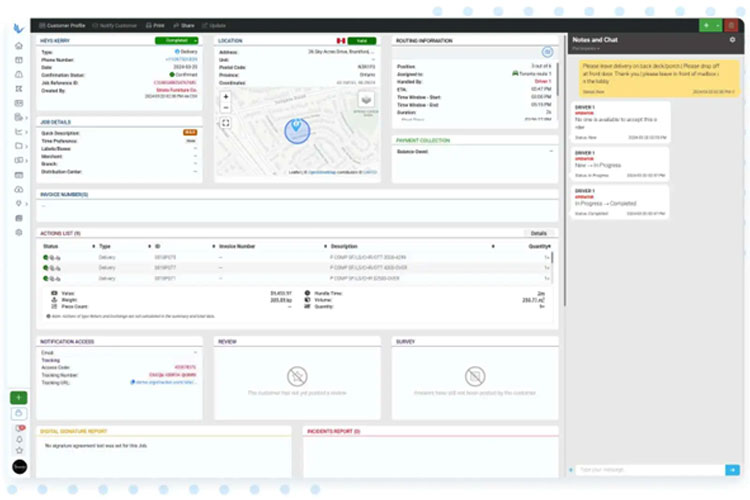Open the cloud upload icon in the sidebar
Screen dimensions: 750x500
pyautogui.click(x=19, y=189)
